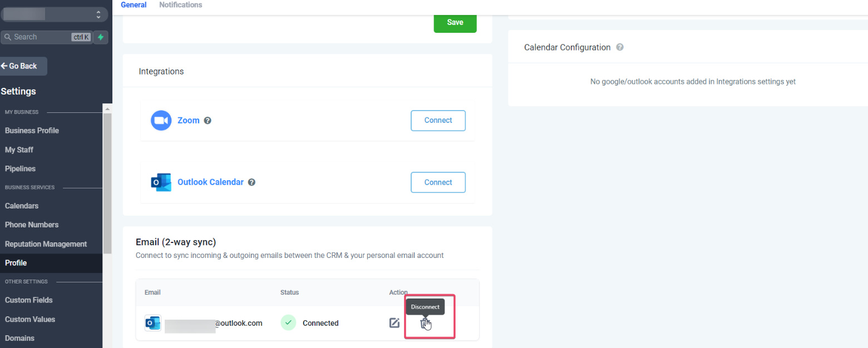Click the edit pencil icon beside Connected
The image size is (868, 348).
tap(394, 323)
